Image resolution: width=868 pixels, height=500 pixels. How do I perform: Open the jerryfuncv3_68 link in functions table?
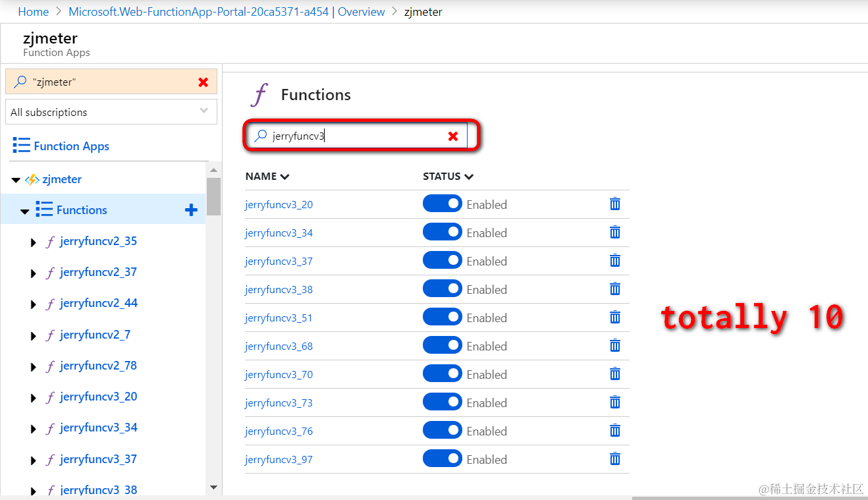[279, 347]
